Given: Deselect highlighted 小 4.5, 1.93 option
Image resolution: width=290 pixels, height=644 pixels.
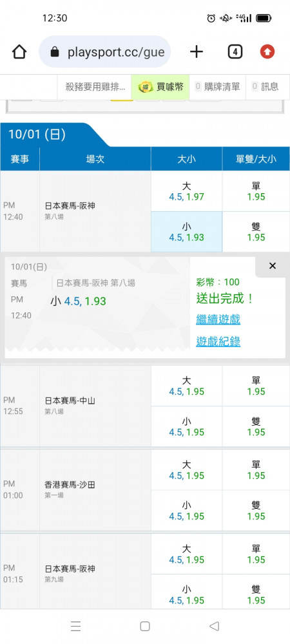Looking at the screenshot, I should pyautogui.click(x=186, y=232).
